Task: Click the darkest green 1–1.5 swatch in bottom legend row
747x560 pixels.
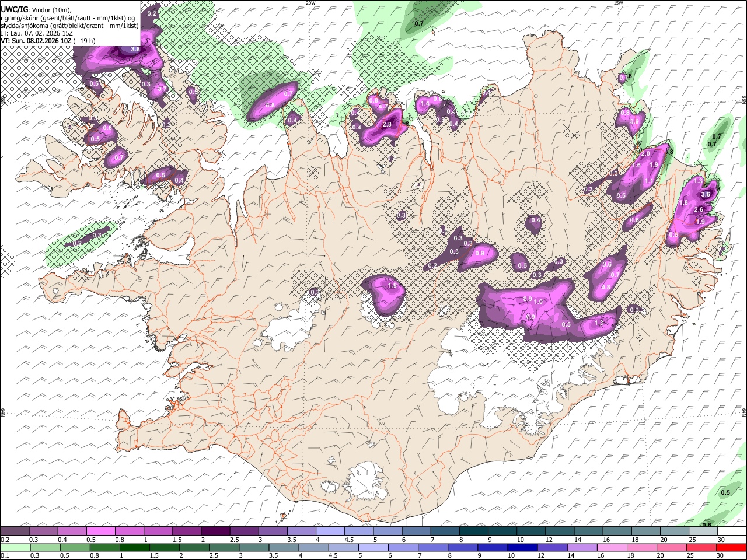Action: coord(135,547)
